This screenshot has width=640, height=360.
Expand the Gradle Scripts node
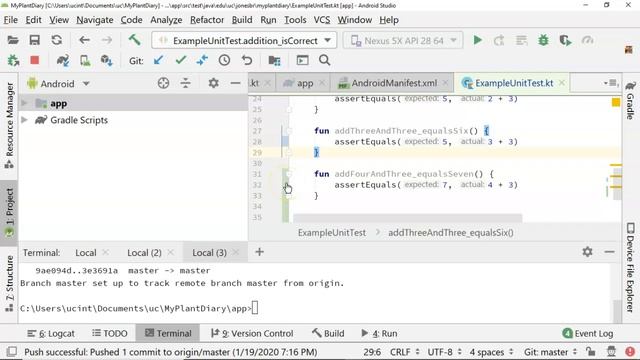click(x=24, y=120)
